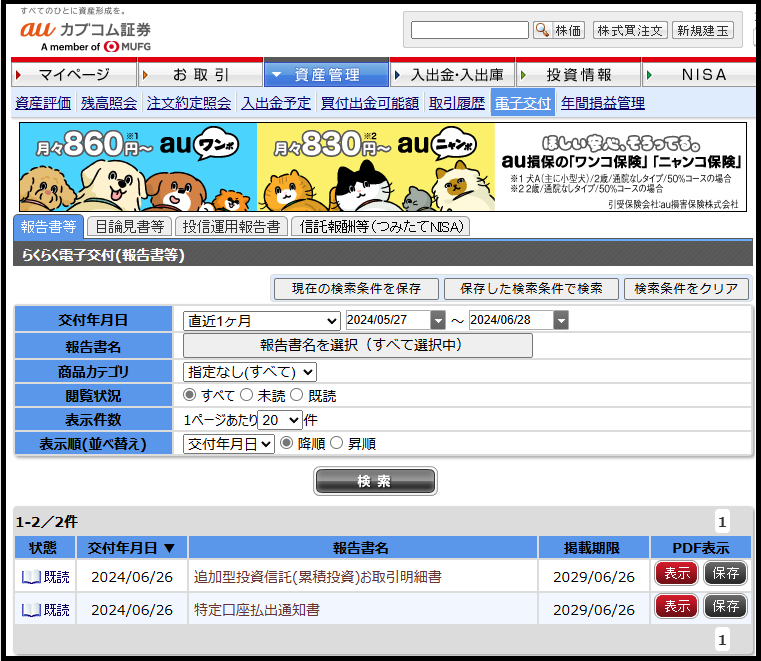Image resolution: width=761 pixels, height=661 pixels.
Task: Go to 入出金予定 link
Action: point(276,103)
